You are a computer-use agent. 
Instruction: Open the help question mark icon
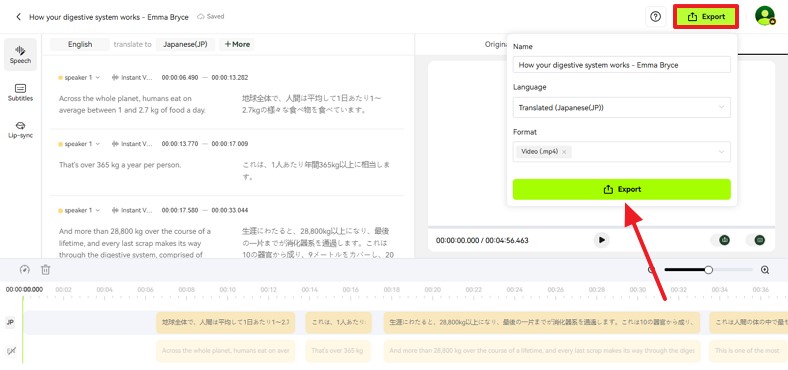(655, 17)
